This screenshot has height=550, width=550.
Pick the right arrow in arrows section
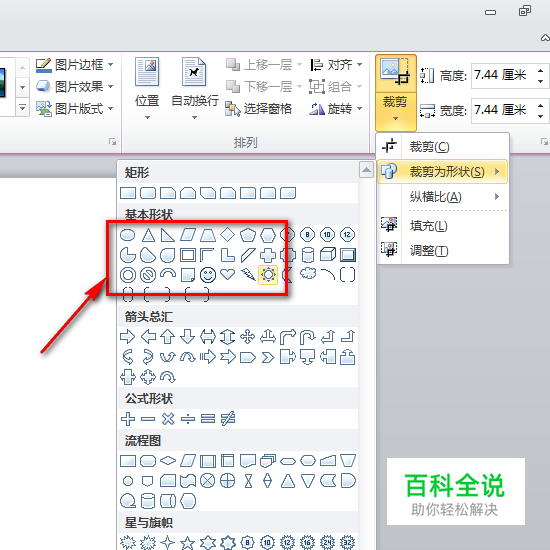tap(127, 337)
